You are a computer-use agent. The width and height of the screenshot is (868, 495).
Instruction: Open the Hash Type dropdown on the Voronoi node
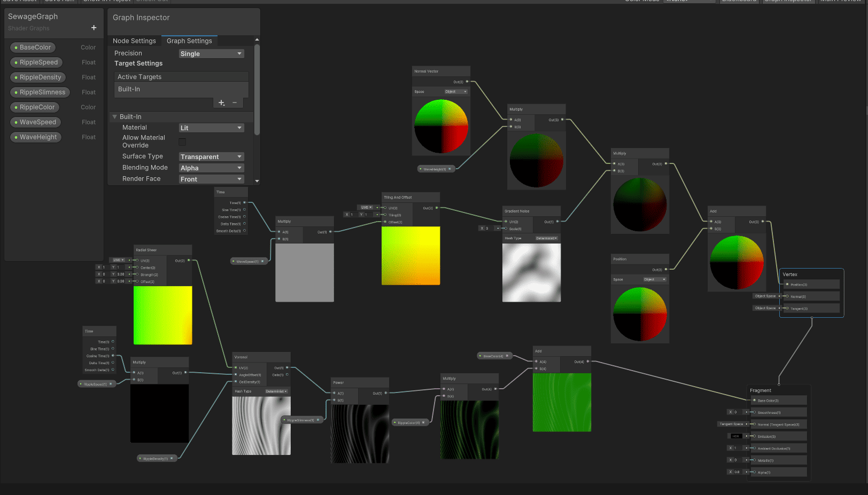tap(276, 391)
